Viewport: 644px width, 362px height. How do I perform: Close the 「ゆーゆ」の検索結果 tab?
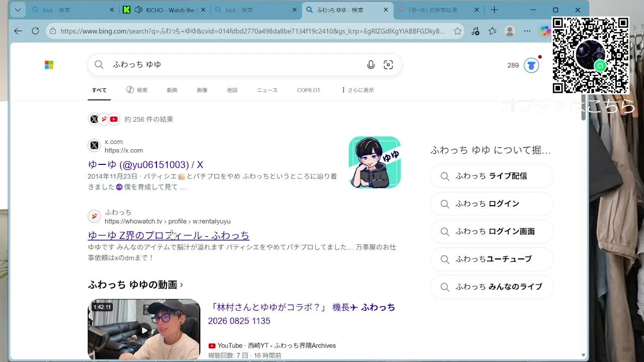(x=476, y=10)
